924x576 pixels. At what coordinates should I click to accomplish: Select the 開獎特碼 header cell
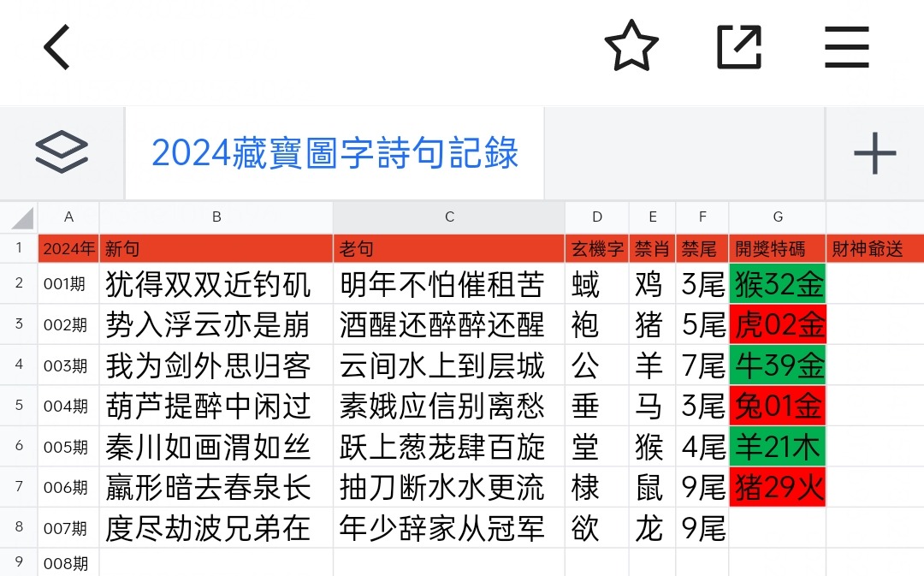[777, 248]
